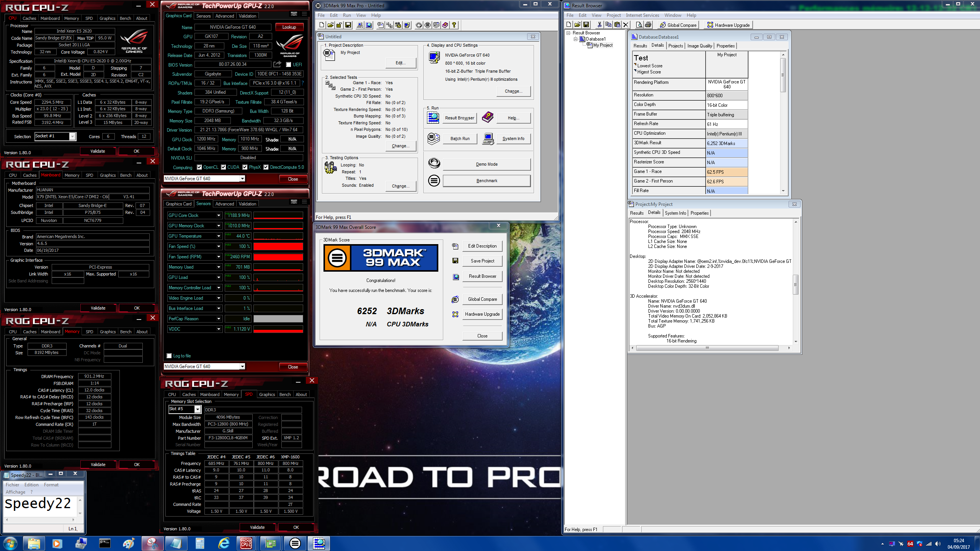Click Paste icon in Result Browser toolbar
The height and width of the screenshot is (551, 980).
click(x=617, y=25)
